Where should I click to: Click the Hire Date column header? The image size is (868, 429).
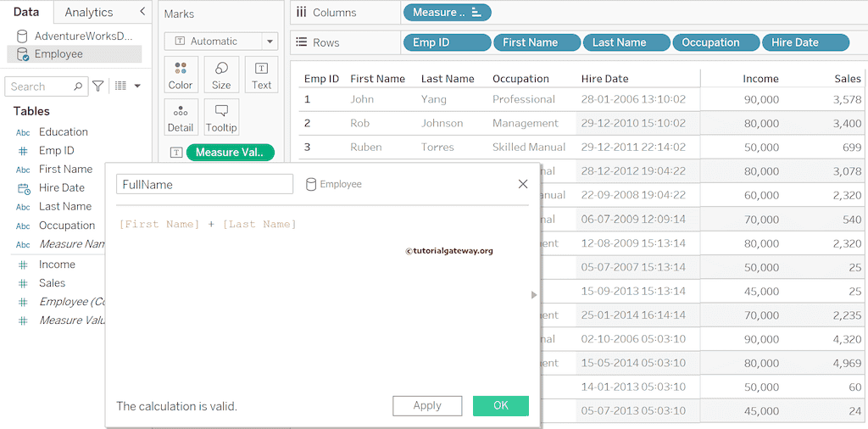604,79
